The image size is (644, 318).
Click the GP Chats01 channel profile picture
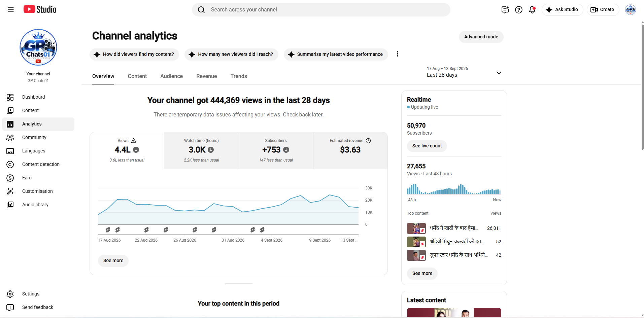click(38, 47)
